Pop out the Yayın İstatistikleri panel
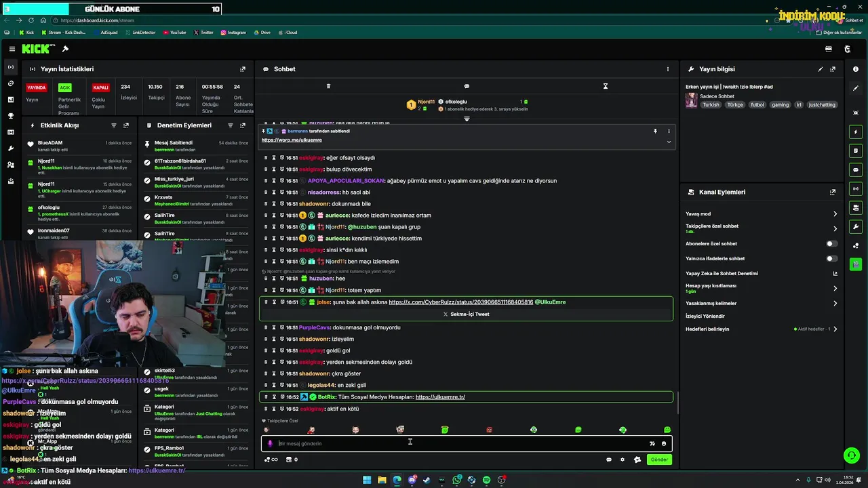 point(243,69)
